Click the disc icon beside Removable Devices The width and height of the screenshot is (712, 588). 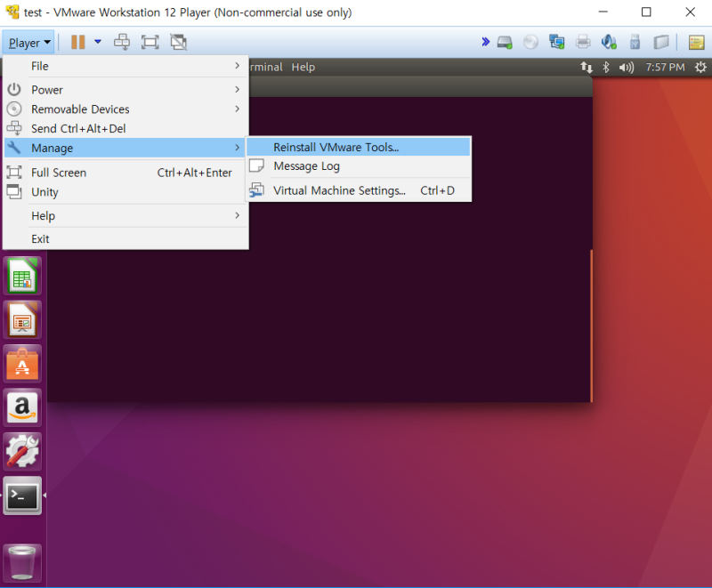pos(14,109)
